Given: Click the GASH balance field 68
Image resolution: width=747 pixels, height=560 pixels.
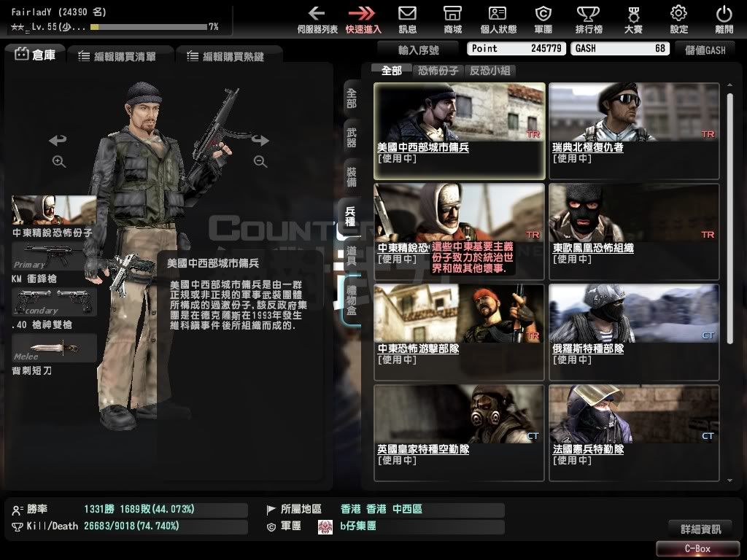Looking at the screenshot, I should (x=620, y=48).
